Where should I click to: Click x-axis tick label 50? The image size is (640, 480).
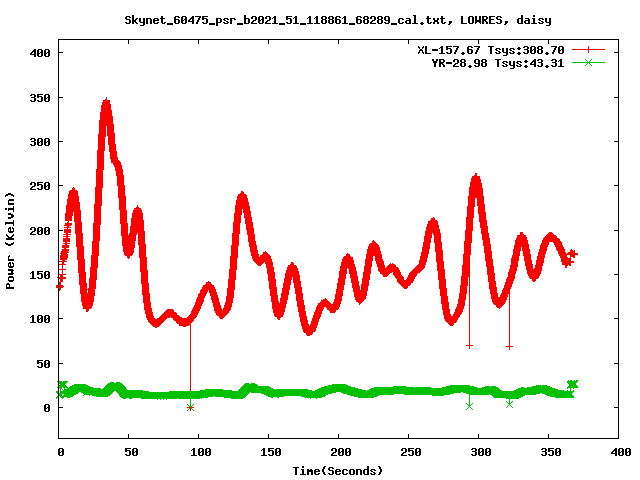[x=131, y=452]
